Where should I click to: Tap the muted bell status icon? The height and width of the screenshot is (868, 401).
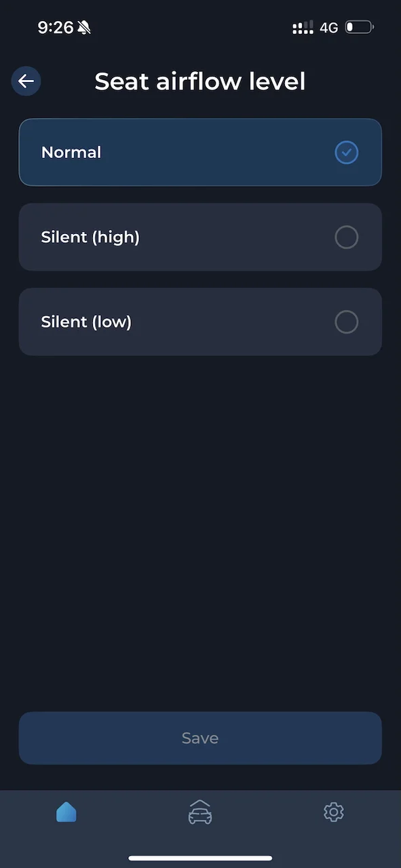pos(84,28)
